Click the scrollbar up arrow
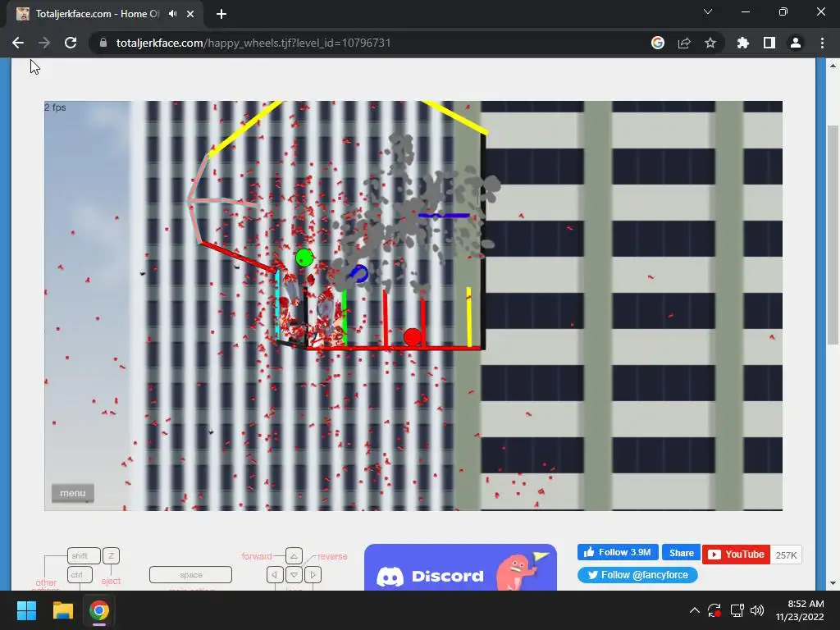Image resolution: width=840 pixels, height=630 pixels. (x=833, y=66)
